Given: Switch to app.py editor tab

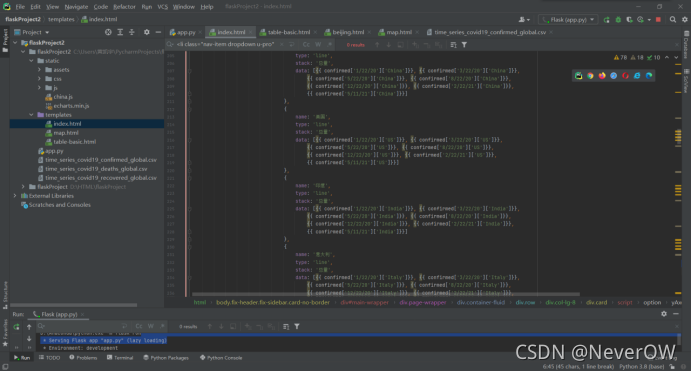Looking at the screenshot, I should click(x=185, y=32).
